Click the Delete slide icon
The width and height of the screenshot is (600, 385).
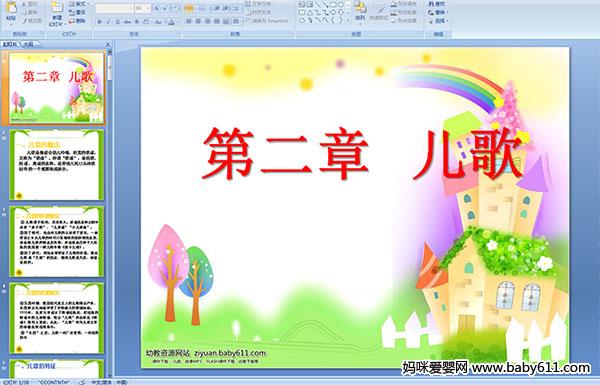77,21
